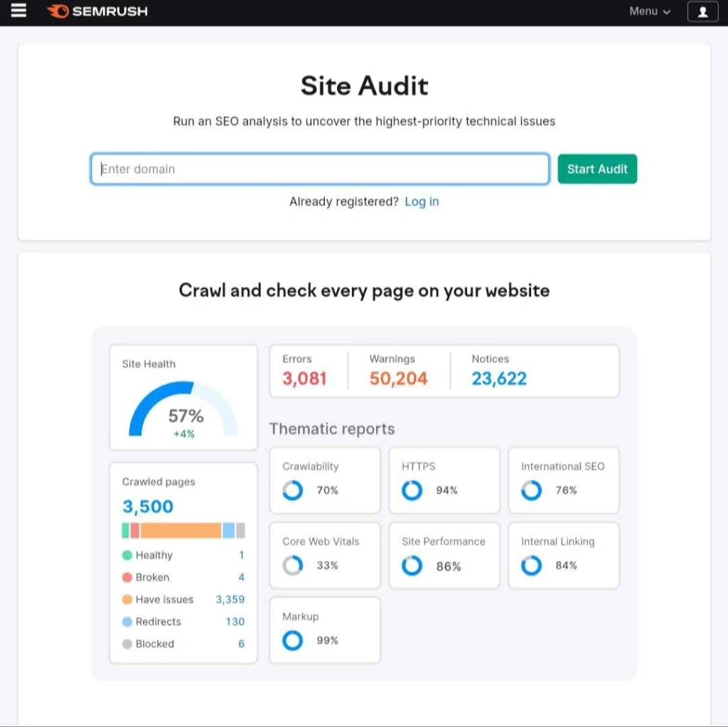Click the Healthy legend label
Image resolution: width=728 pixels, height=727 pixels.
click(154, 555)
